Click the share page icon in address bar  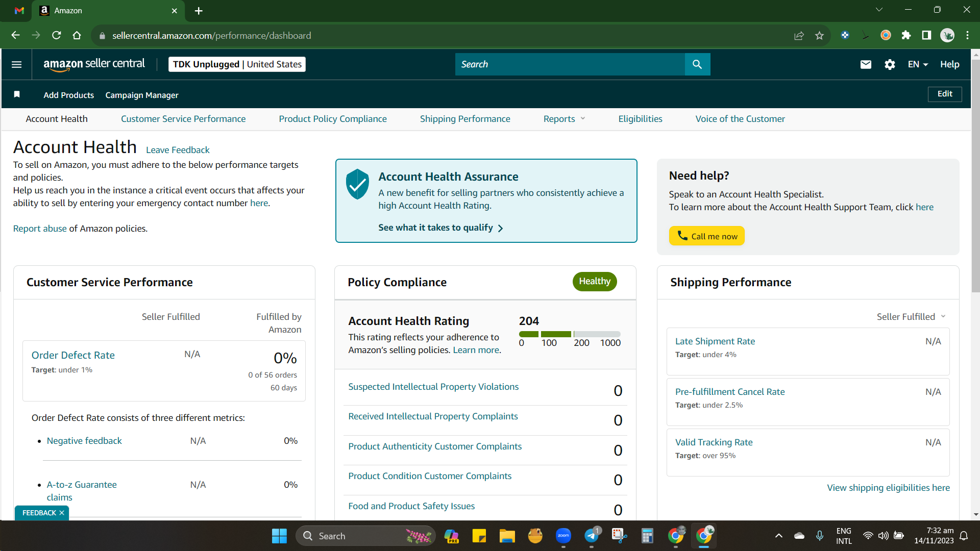click(x=799, y=35)
